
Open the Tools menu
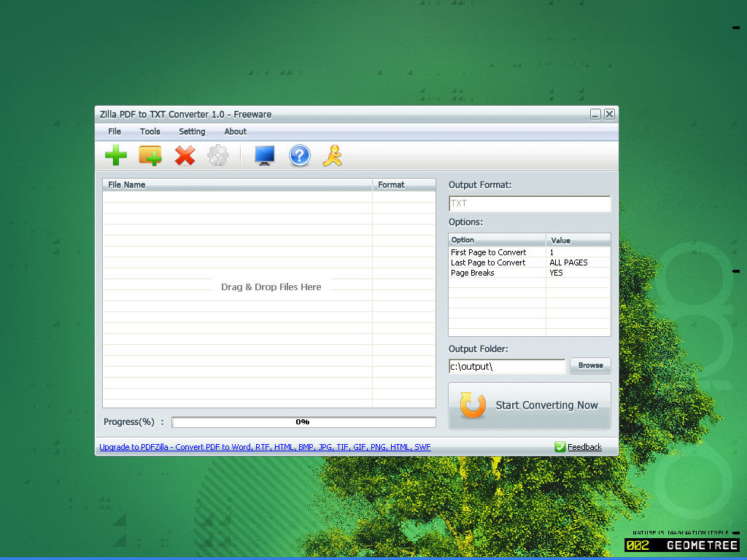coord(150,131)
